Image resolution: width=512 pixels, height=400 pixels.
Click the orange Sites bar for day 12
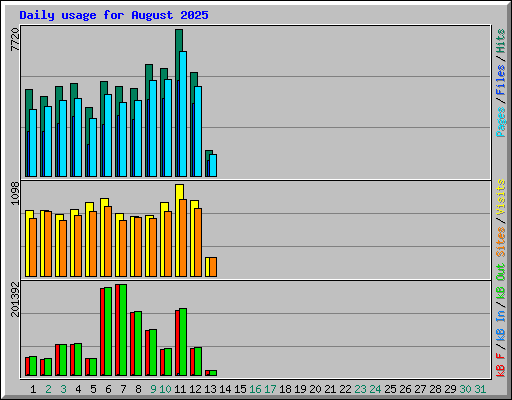(x=198, y=242)
